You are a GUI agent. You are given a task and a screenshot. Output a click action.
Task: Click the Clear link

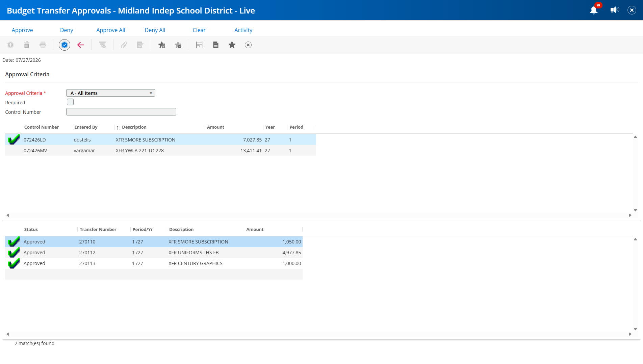[x=199, y=30]
